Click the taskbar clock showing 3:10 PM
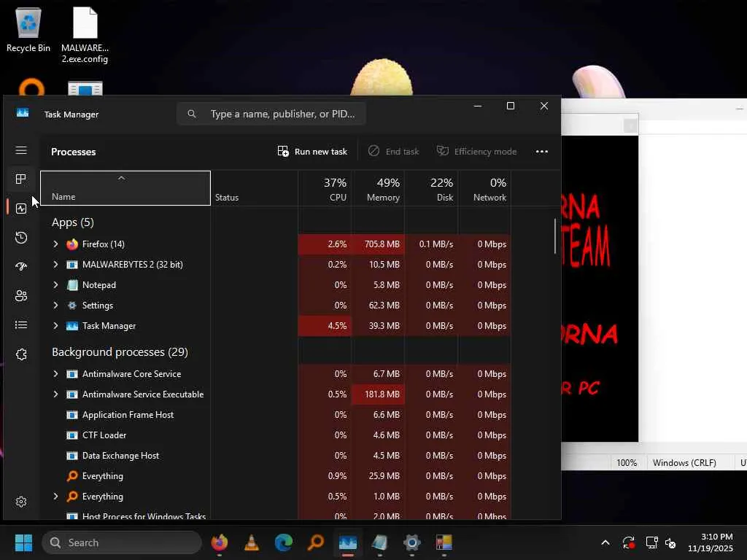This screenshot has height=560, width=747. click(x=711, y=542)
